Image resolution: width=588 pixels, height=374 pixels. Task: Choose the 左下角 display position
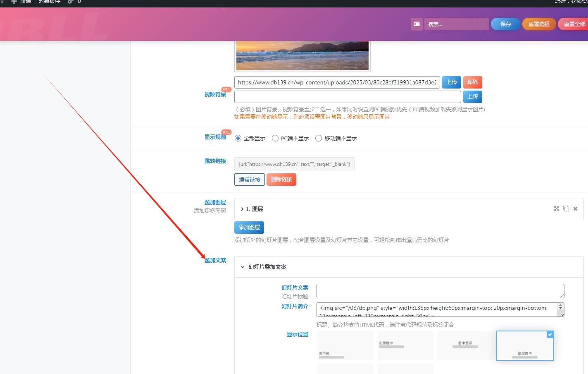click(x=345, y=345)
